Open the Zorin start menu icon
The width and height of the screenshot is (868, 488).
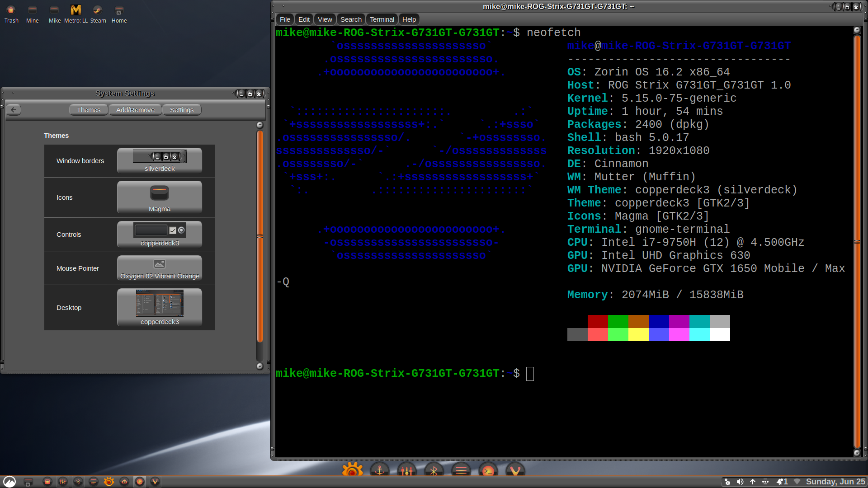pos(9,482)
